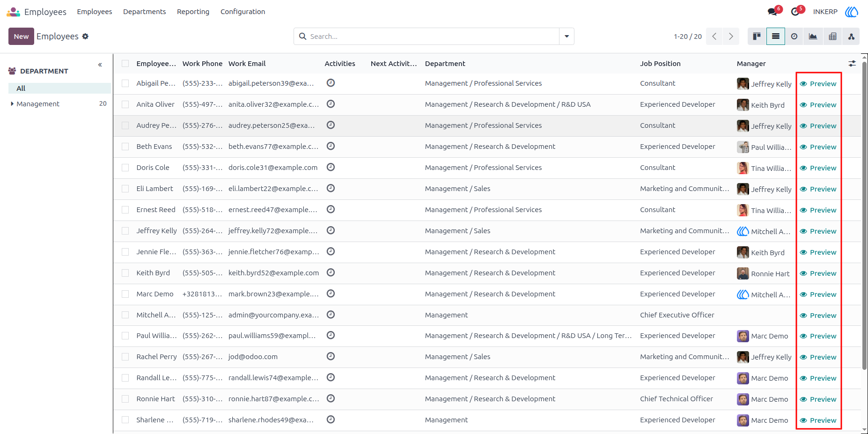Open the chat messages icon
The image size is (868, 434).
tap(772, 12)
